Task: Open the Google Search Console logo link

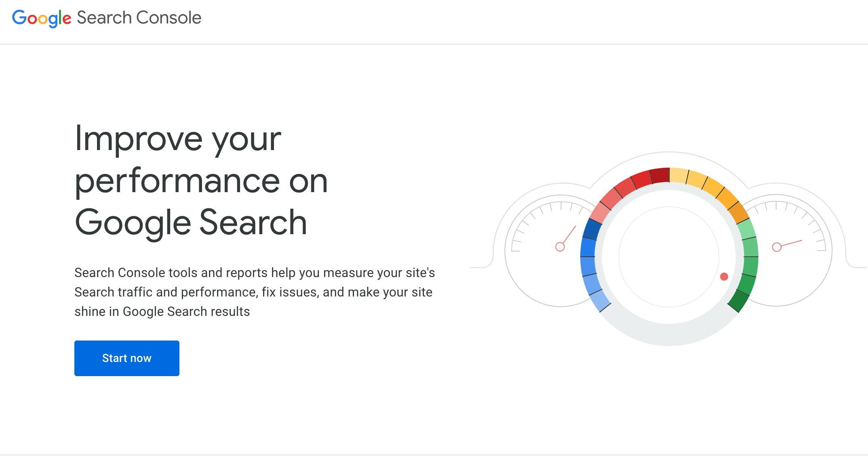Action: tap(107, 18)
